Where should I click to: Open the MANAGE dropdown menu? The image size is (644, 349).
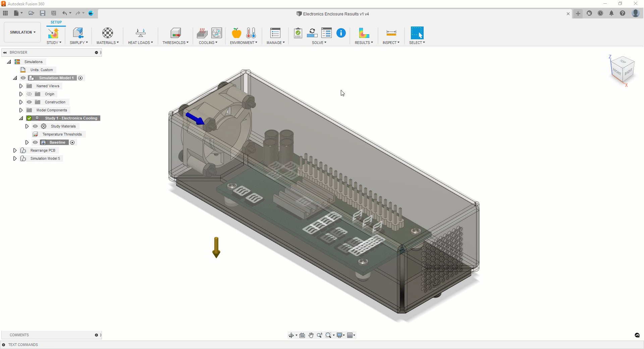[x=275, y=43]
